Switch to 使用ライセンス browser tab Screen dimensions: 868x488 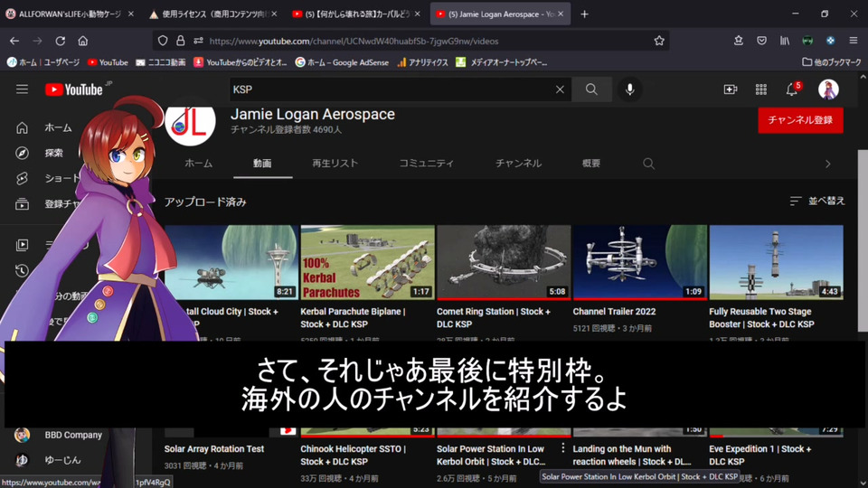pyautogui.click(x=213, y=14)
